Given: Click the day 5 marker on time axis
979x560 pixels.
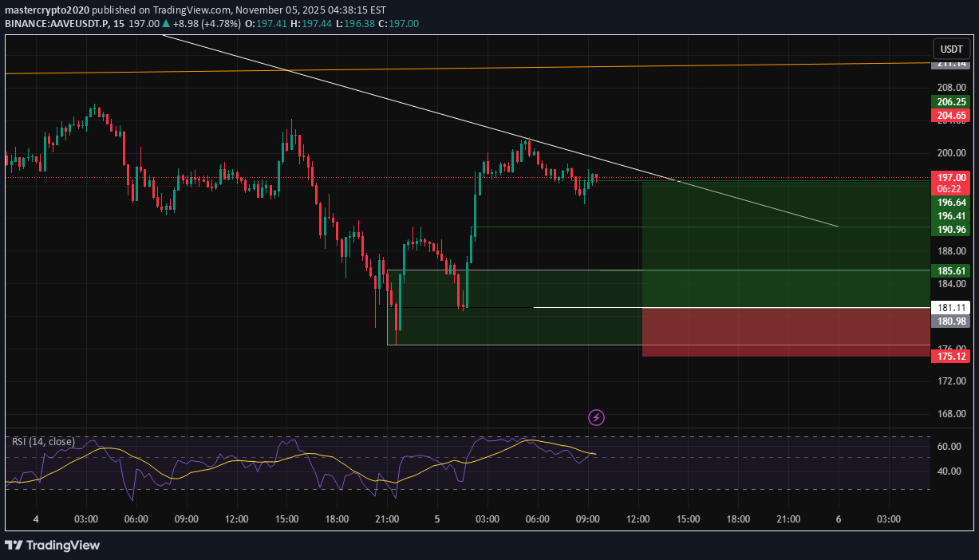Looking at the screenshot, I should point(437,519).
